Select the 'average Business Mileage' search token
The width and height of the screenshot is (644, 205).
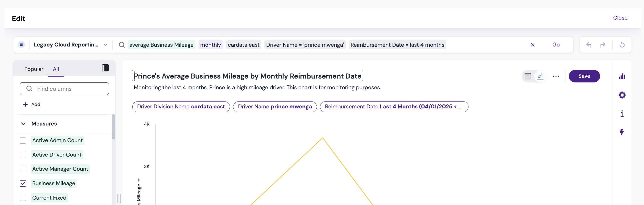point(161,45)
